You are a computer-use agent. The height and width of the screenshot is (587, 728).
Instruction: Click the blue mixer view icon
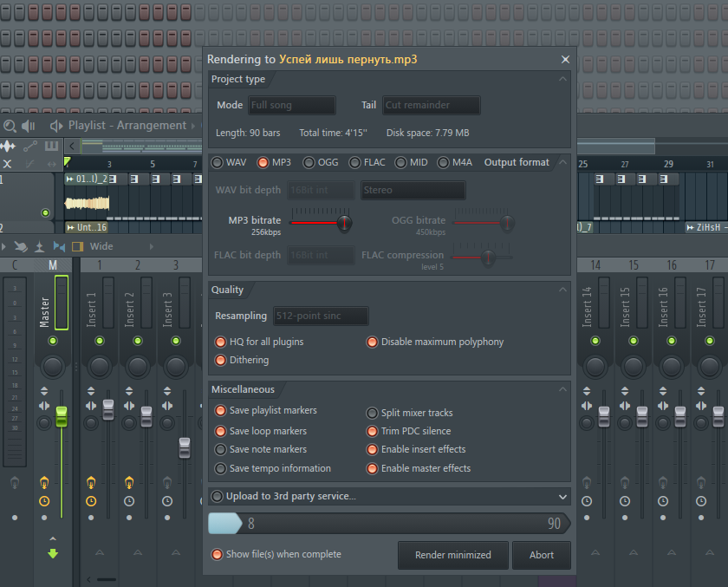click(x=59, y=246)
